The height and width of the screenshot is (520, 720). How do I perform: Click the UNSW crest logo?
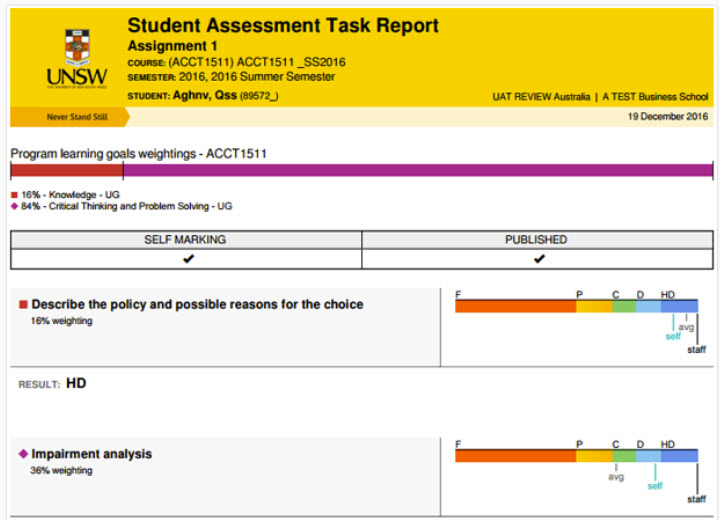[76, 47]
